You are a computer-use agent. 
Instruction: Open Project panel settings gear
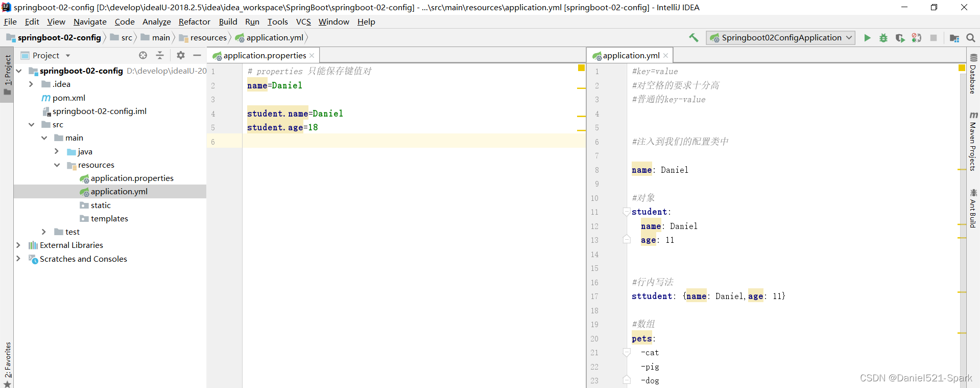pyautogui.click(x=181, y=55)
